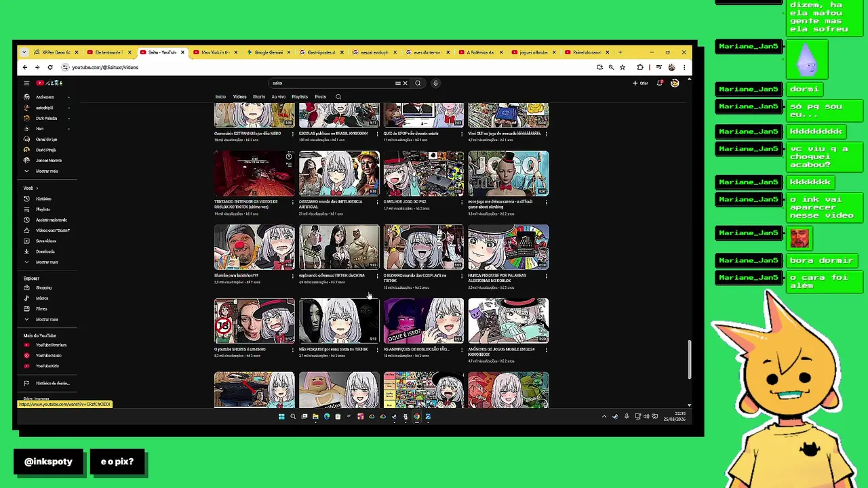Open the on-screen keyboard icon in search

(x=398, y=83)
